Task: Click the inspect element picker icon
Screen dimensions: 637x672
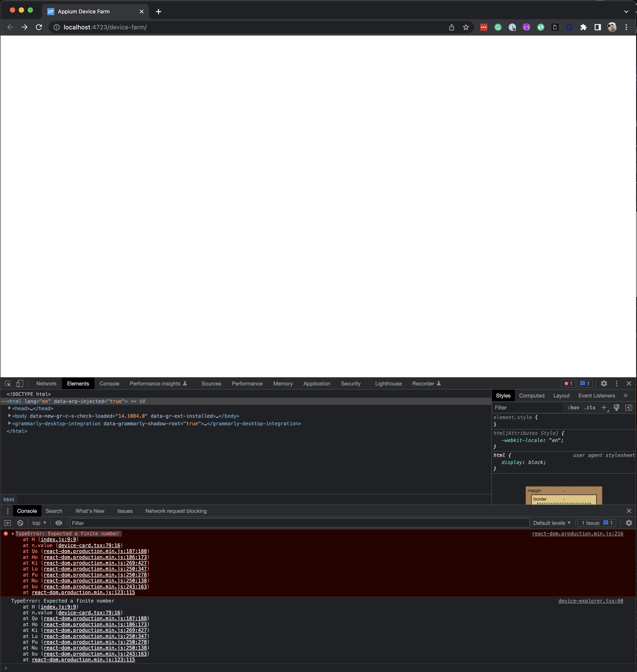Action: coord(8,383)
